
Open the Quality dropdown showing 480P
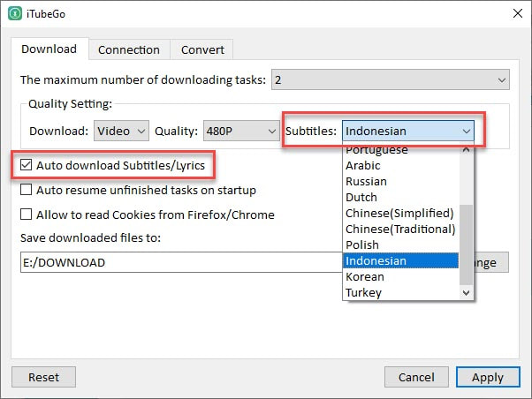(x=241, y=131)
